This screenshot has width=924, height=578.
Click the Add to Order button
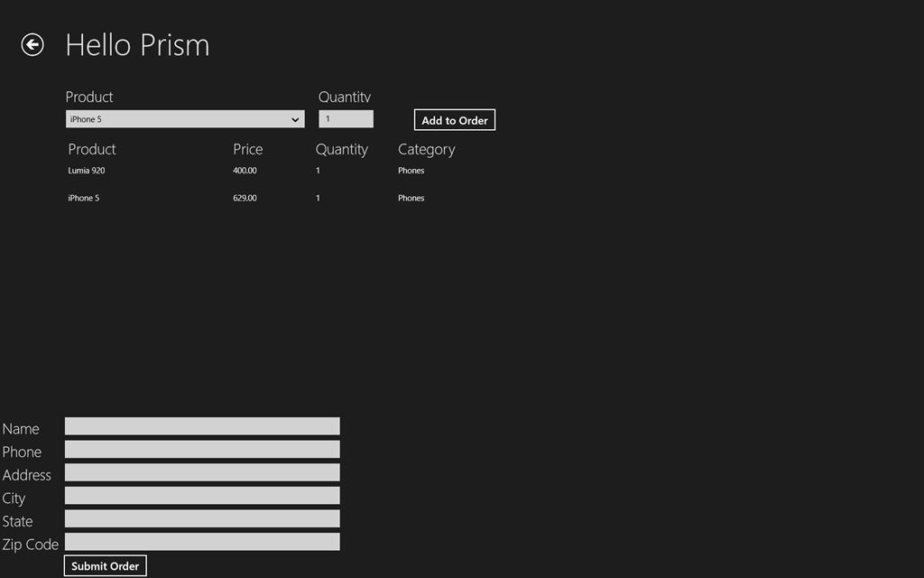455,120
